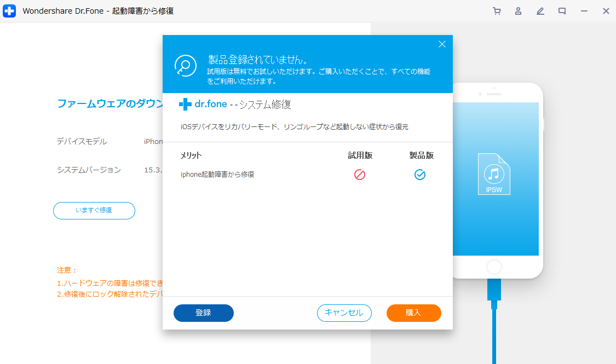Viewport: 616px width, 364px height.
Task: Click the メリット column header
Action: pyautogui.click(x=191, y=155)
